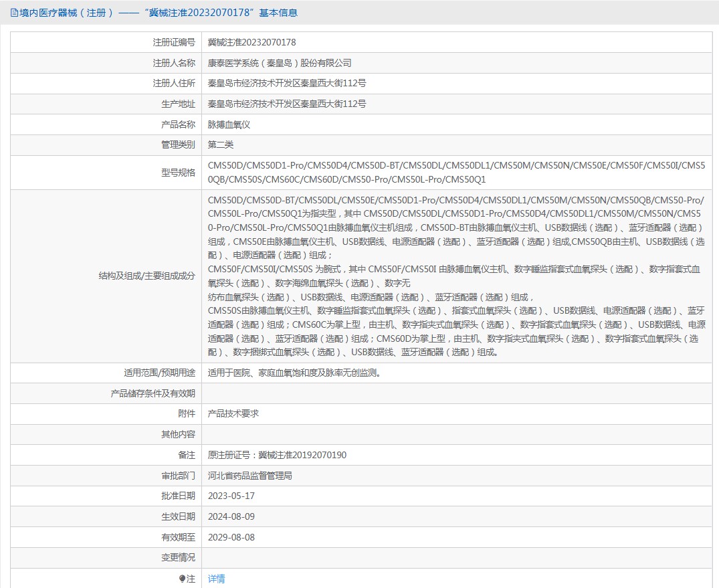Viewport: 719px width, 588px height.
Task: Click the 审批部门 label
Action: (x=178, y=476)
